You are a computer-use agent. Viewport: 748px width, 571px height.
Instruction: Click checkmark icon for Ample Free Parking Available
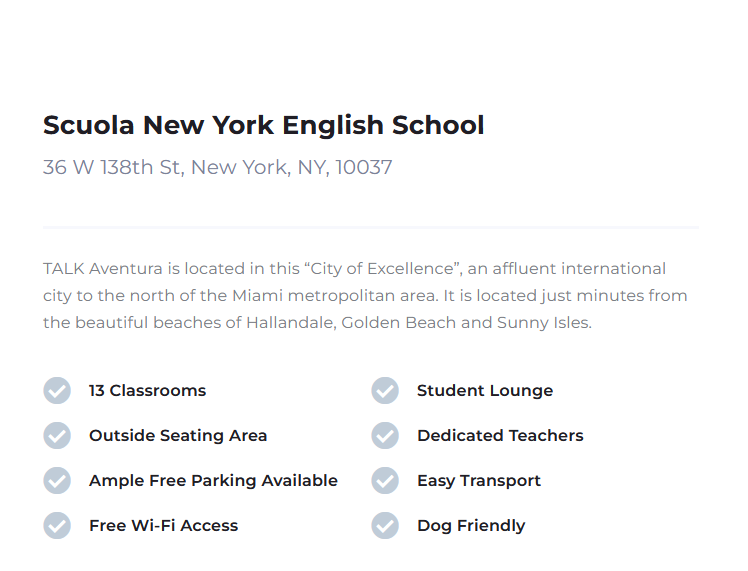(57, 480)
